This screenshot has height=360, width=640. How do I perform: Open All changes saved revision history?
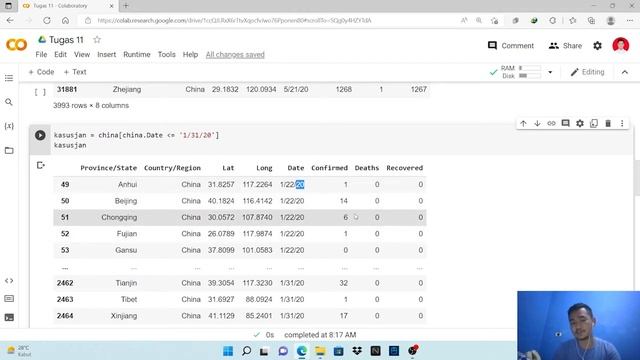(235, 55)
